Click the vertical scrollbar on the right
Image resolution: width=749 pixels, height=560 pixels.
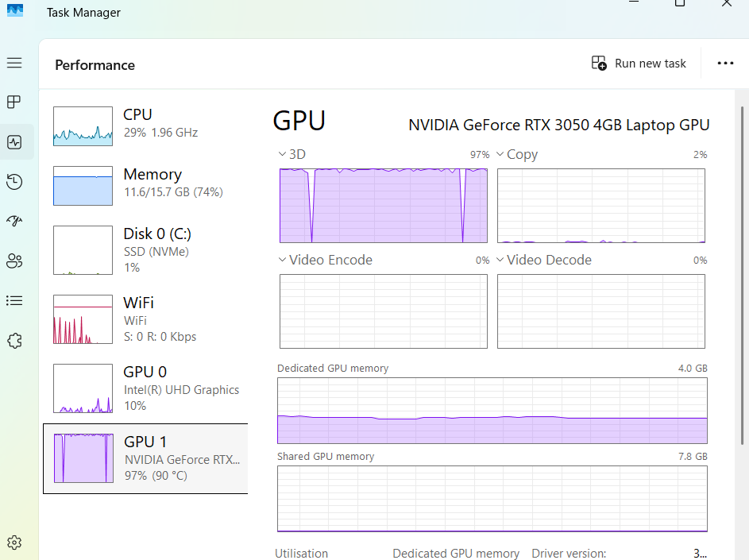(x=742, y=275)
